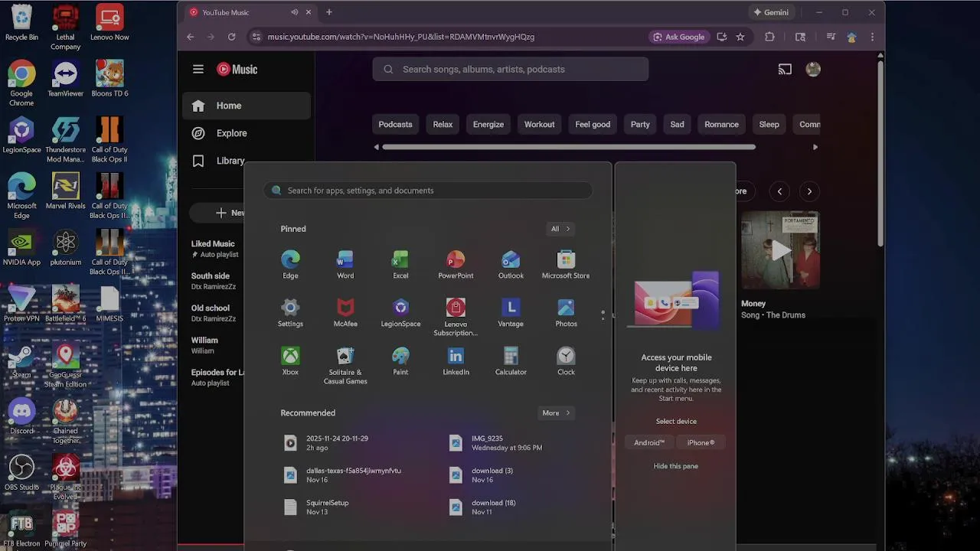This screenshot has width=980, height=551.
Task: Select Podcasts mood chip
Action: tap(395, 125)
